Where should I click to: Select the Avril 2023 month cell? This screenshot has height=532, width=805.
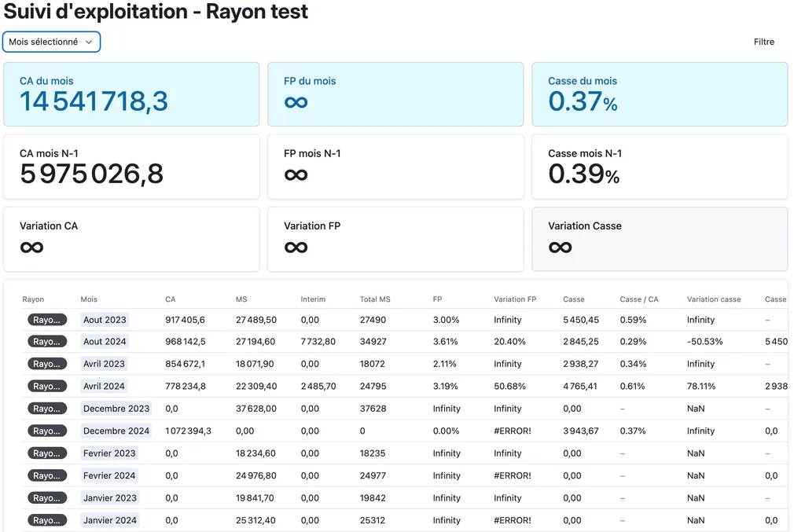pyautogui.click(x=105, y=364)
